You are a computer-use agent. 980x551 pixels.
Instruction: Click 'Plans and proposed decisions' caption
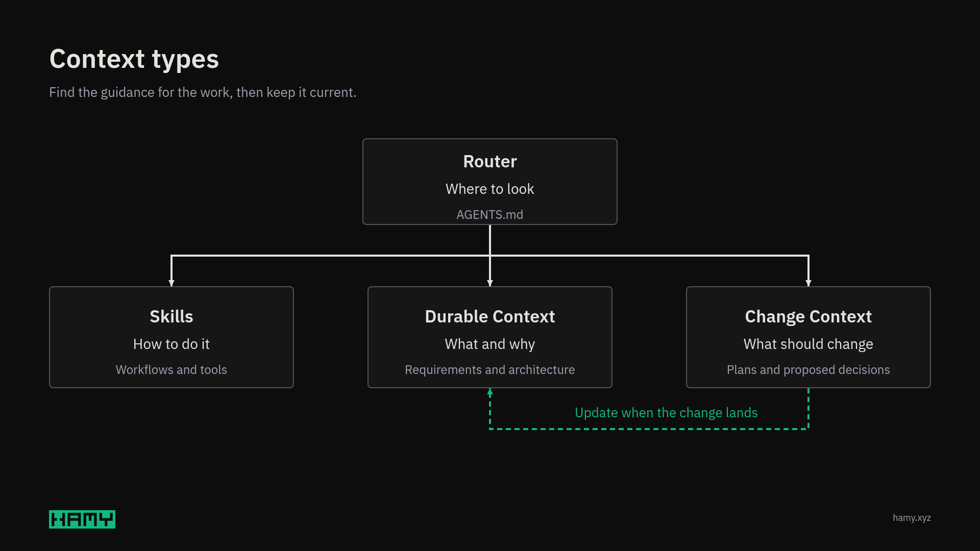click(808, 370)
